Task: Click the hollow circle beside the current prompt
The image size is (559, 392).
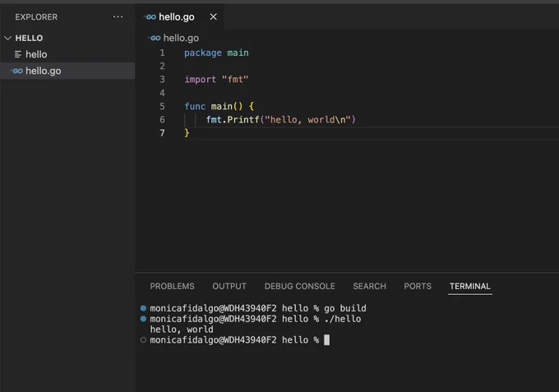Action: click(143, 340)
